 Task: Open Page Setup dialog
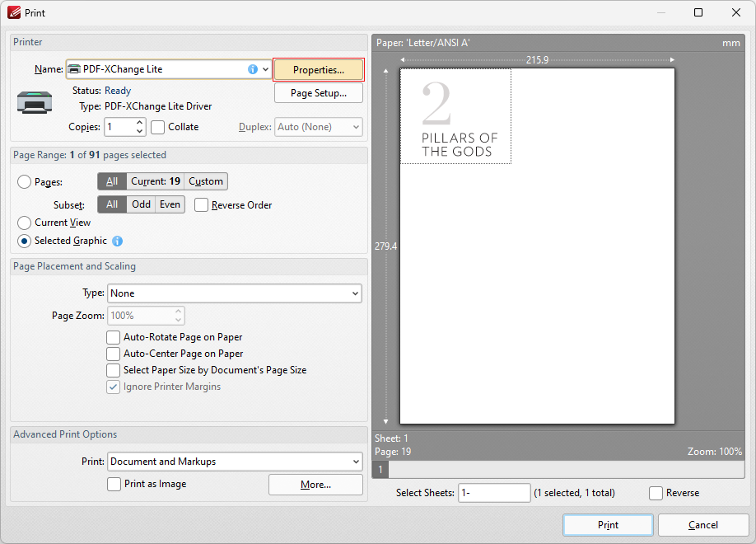[x=319, y=93]
